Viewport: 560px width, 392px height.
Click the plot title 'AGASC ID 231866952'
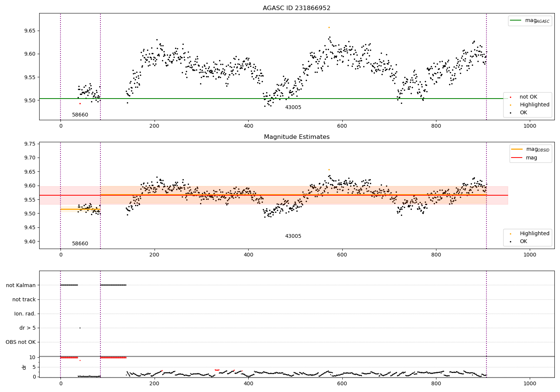pyautogui.click(x=296, y=8)
